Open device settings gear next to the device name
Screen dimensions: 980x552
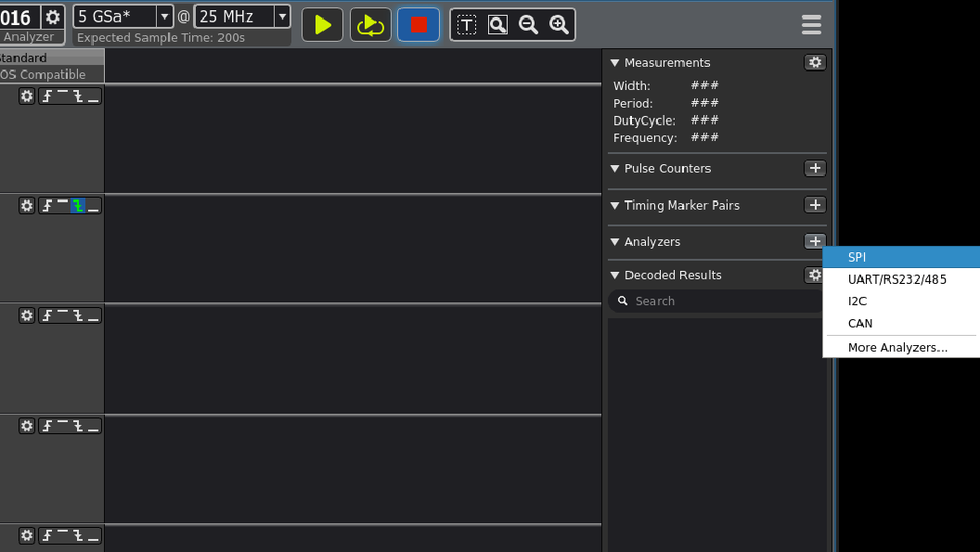53,17
